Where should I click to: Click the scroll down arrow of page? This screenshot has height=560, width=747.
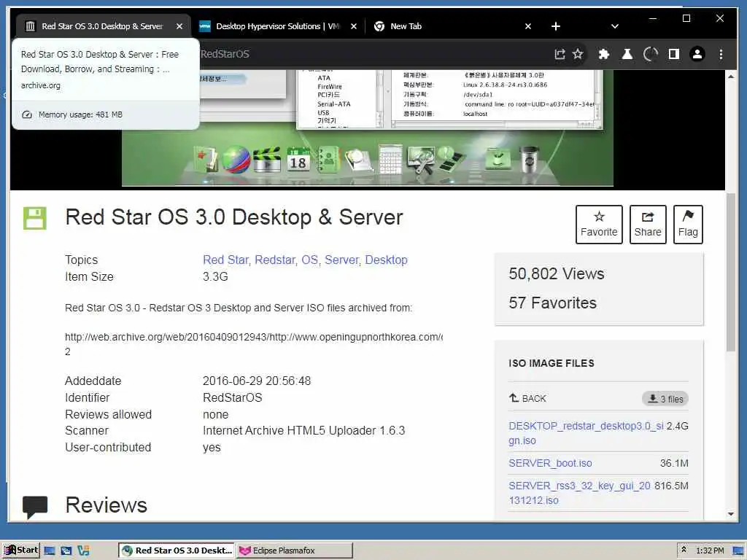731,514
